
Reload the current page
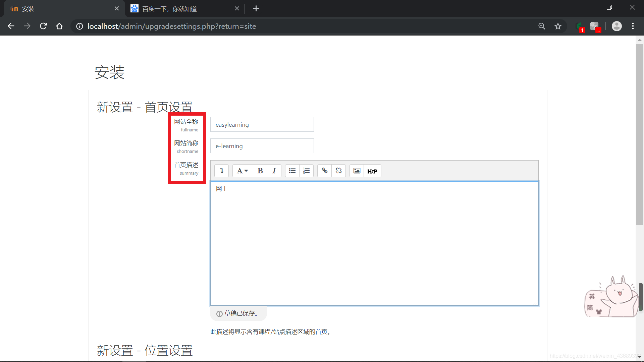click(x=43, y=26)
